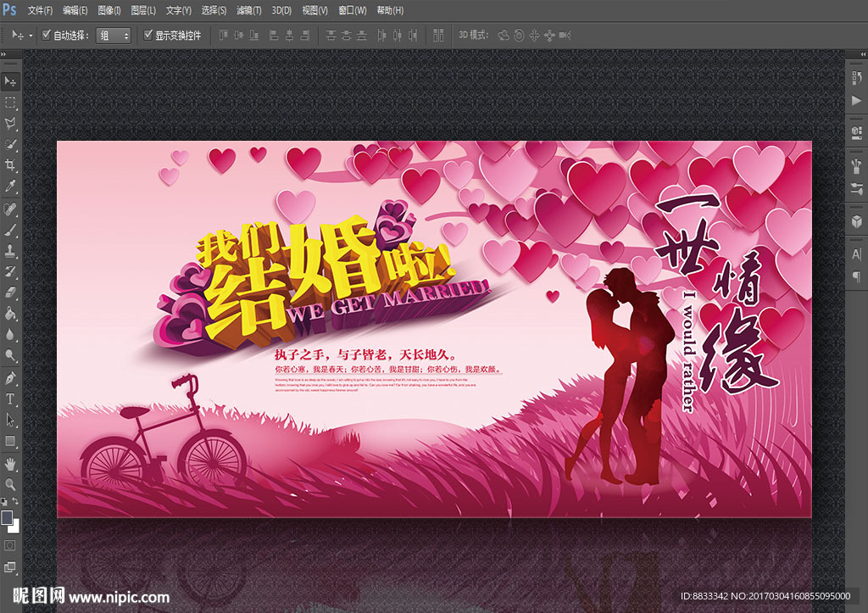Select the Eyedropper tool
The height and width of the screenshot is (613, 868).
[10, 186]
